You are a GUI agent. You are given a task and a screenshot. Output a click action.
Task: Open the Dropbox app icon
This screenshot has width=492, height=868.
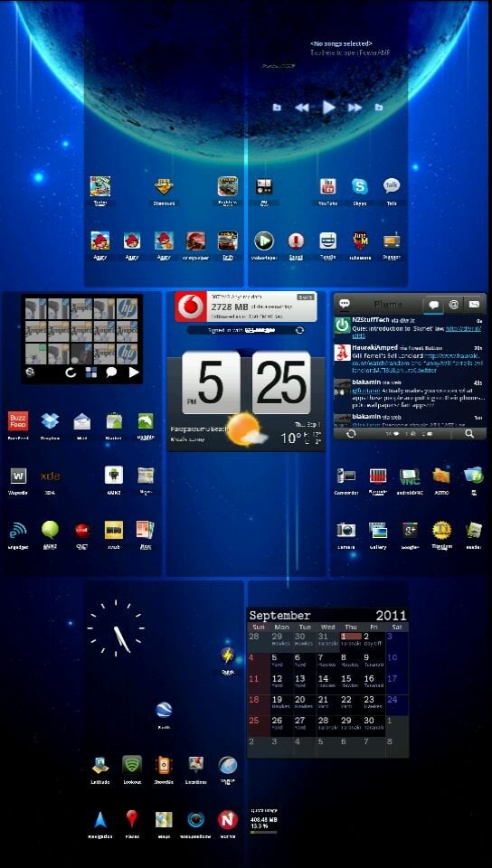pos(50,421)
